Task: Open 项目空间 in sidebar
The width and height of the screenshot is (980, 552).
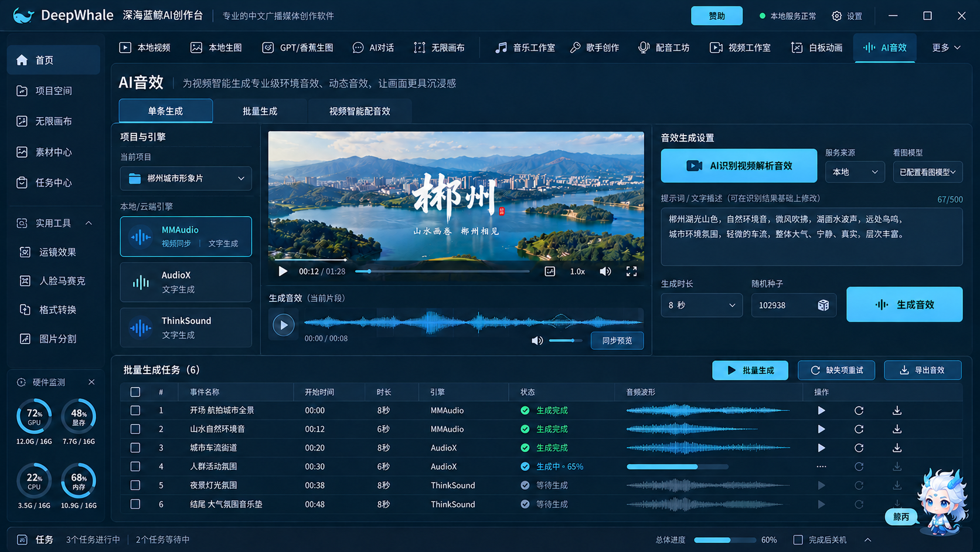Action: pos(53,91)
